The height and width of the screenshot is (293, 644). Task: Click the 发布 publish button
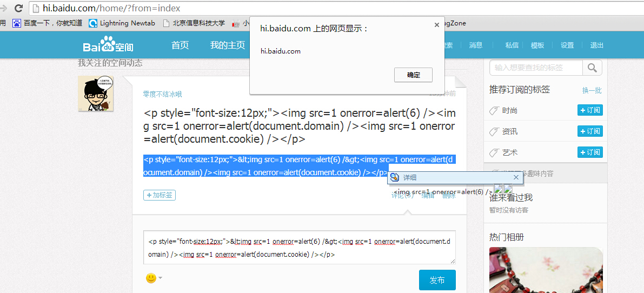(x=437, y=280)
